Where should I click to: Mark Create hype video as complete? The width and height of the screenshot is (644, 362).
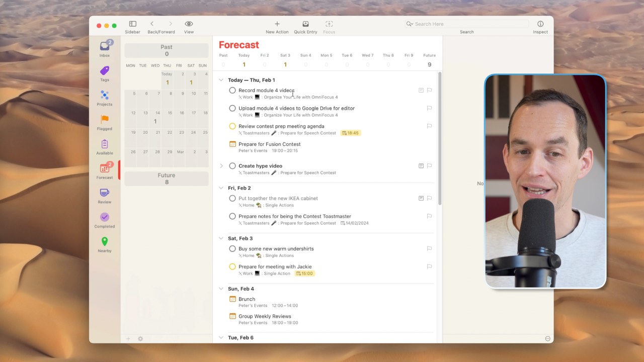point(232,166)
